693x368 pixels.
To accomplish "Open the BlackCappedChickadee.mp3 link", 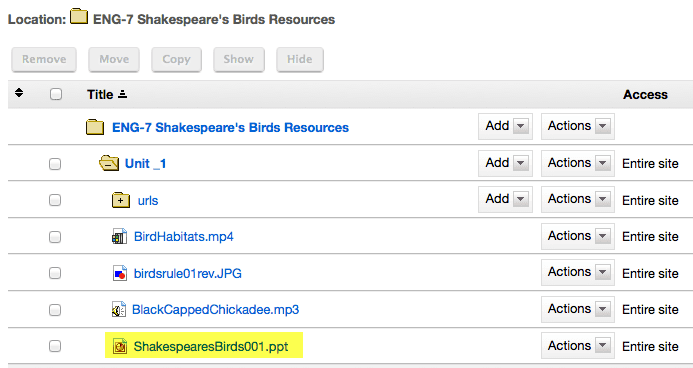I will [x=215, y=310].
